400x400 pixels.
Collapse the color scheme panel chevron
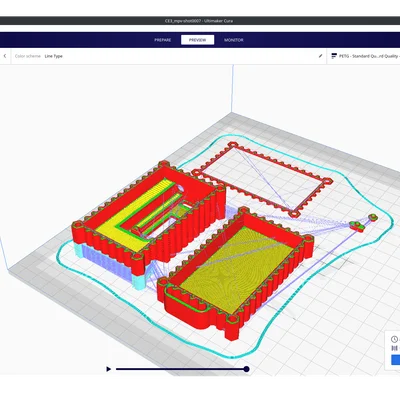click(5, 56)
